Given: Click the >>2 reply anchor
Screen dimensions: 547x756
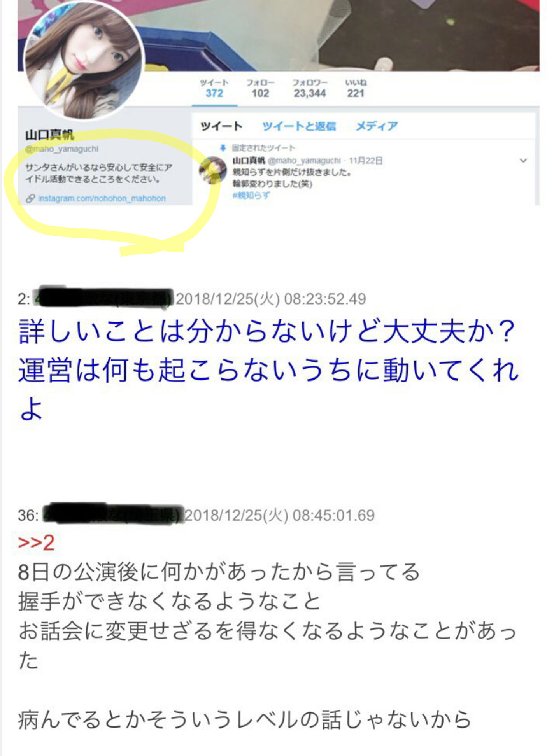Looking at the screenshot, I should (36, 542).
